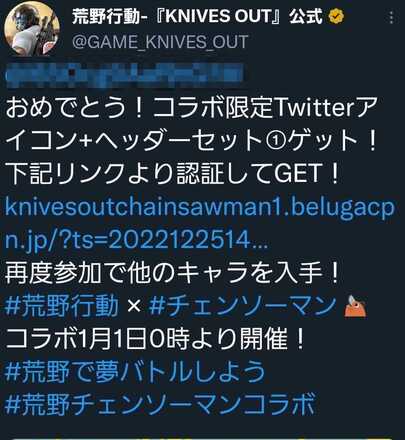The image size is (405, 440).
Task: Click the tweet text おめでとう！コラボ限定
Action: (x=138, y=109)
